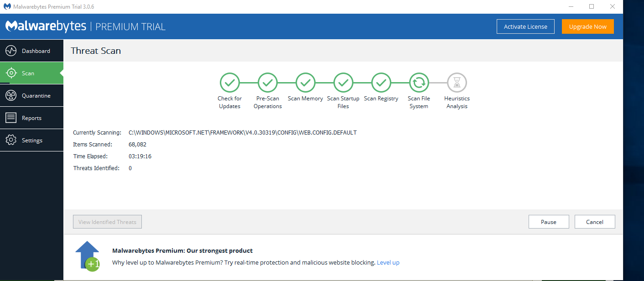Click the orange Upgrade Now button

(587, 26)
